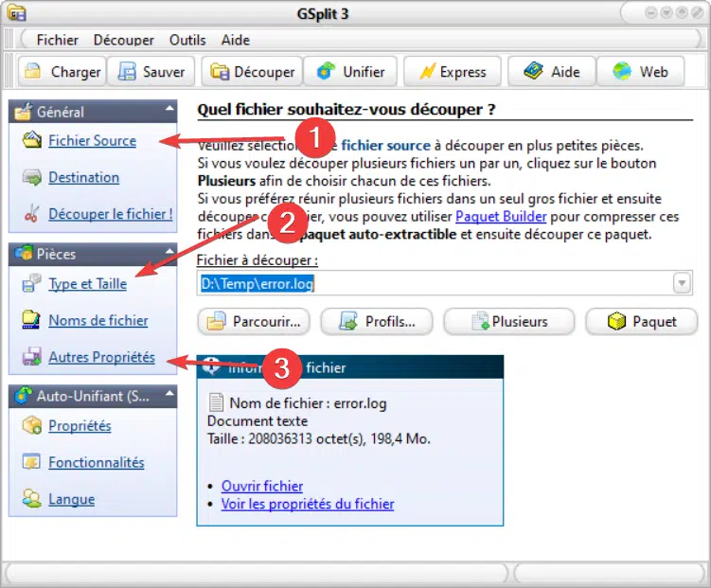
Task: Click the Charger toolbar button
Action: 62,72
